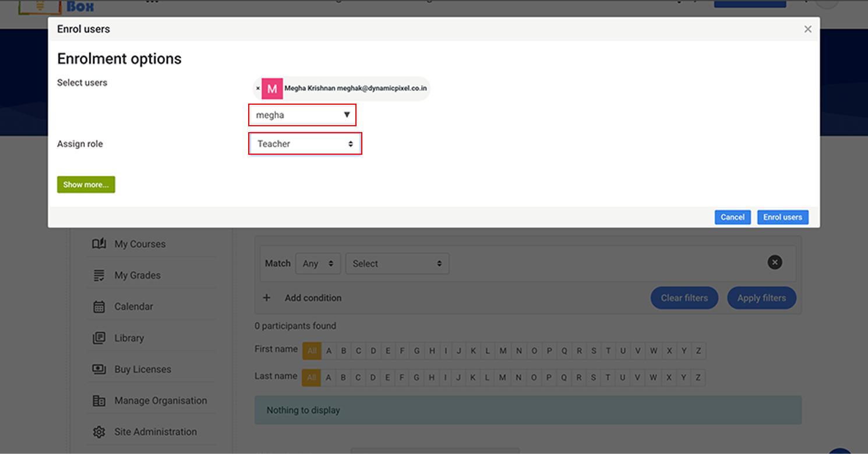Click the "Assign role" label
Screen dimensions: 868x454
click(x=80, y=144)
